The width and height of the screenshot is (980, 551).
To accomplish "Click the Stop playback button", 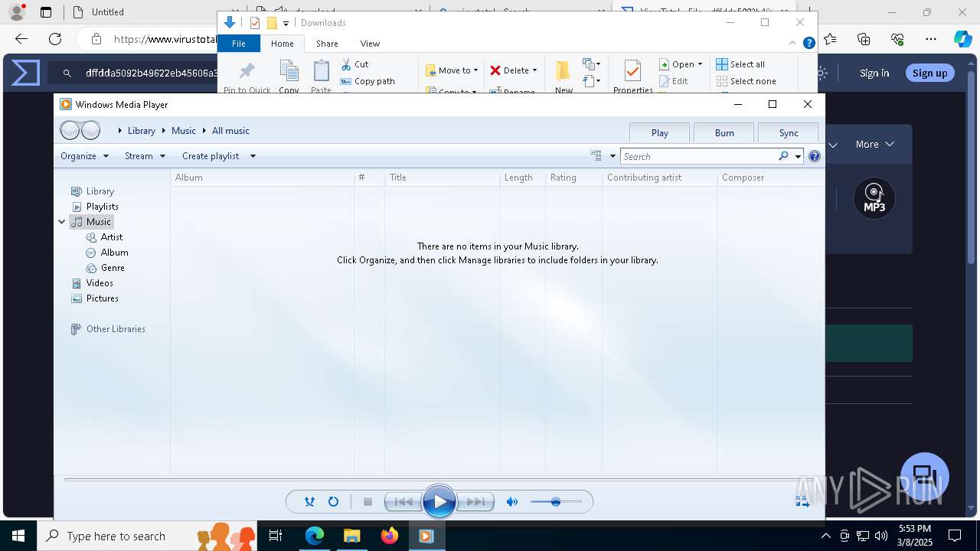I will point(367,502).
